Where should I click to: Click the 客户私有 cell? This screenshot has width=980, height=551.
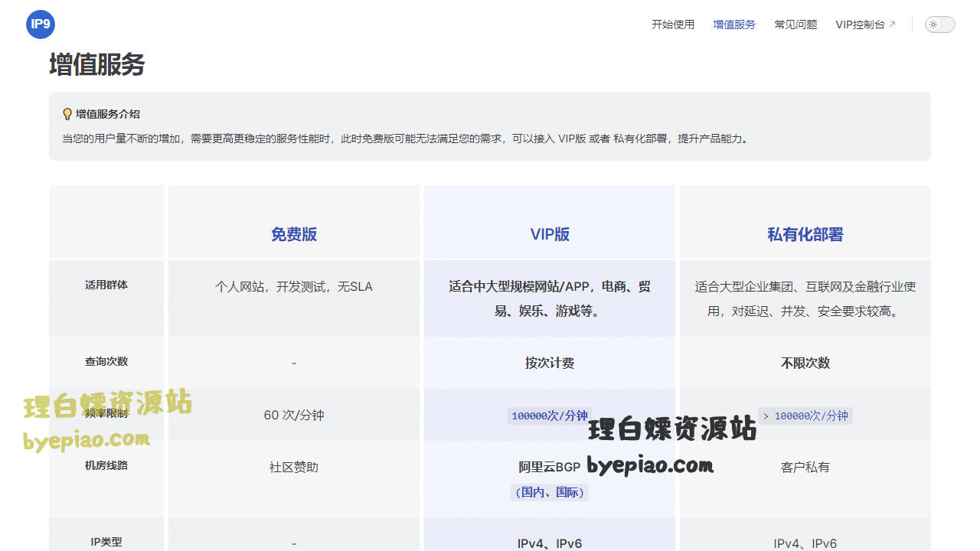805,467
